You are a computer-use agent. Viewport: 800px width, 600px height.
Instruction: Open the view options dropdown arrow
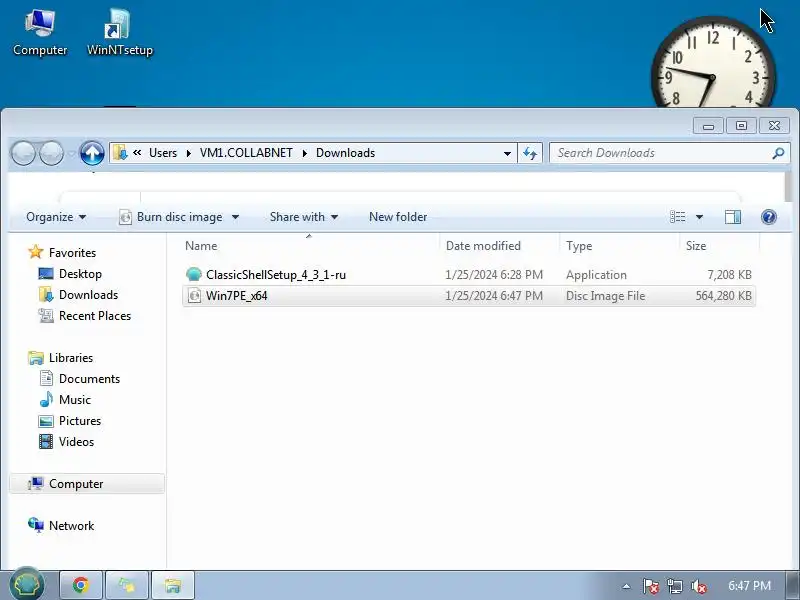(x=699, y=217)
